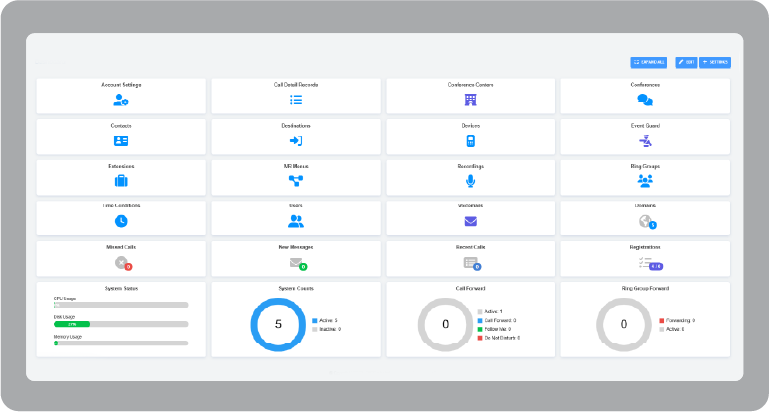Click the Do Not Disturb legend swatch
The image size is (769, 412).
click(x=480, y=338)
